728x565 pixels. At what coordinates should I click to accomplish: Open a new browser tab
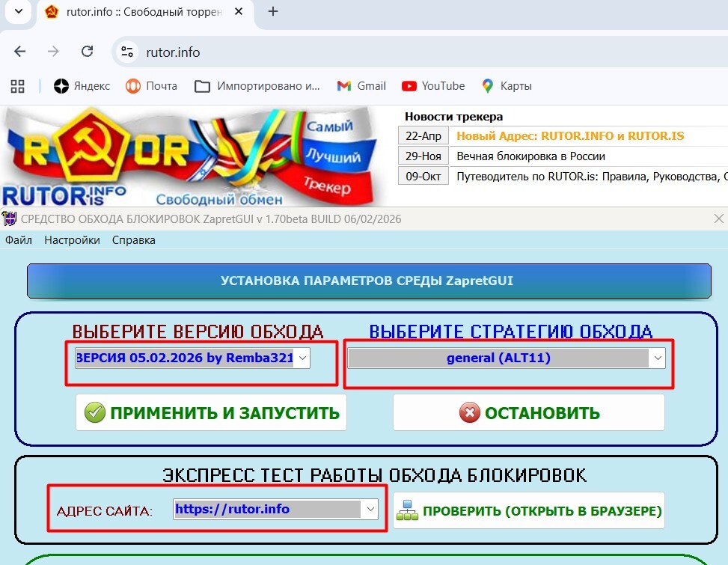pyautogui.click(x=273, y=12)
